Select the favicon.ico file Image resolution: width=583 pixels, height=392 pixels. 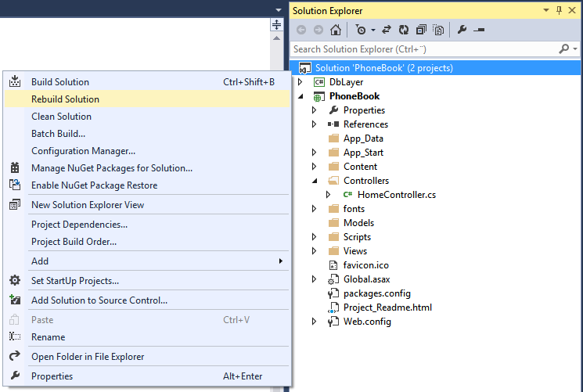click(x=366, y=265)
